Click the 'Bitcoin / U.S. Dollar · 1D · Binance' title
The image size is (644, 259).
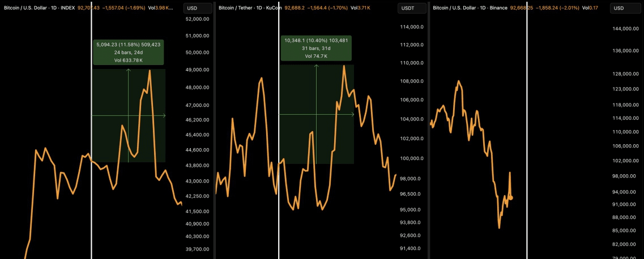[x=470, y=8]
